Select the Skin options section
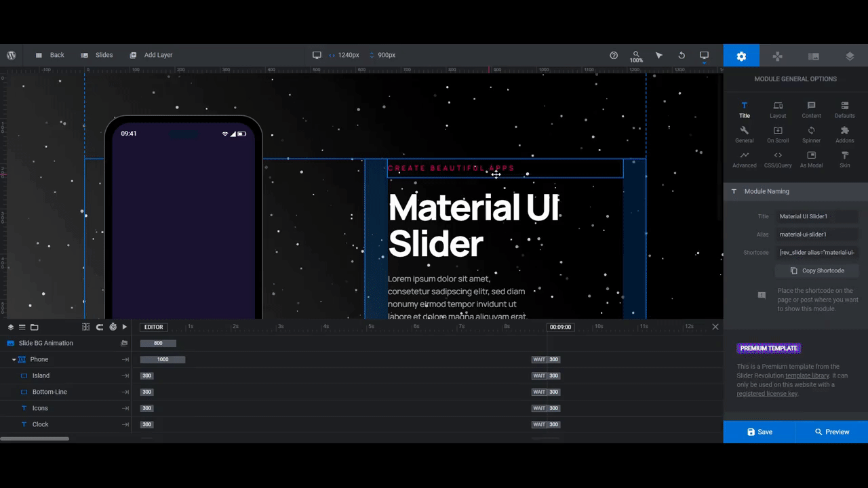Image resolution: width=868 pixels, height=488 pixels. (x=845, y=160)
